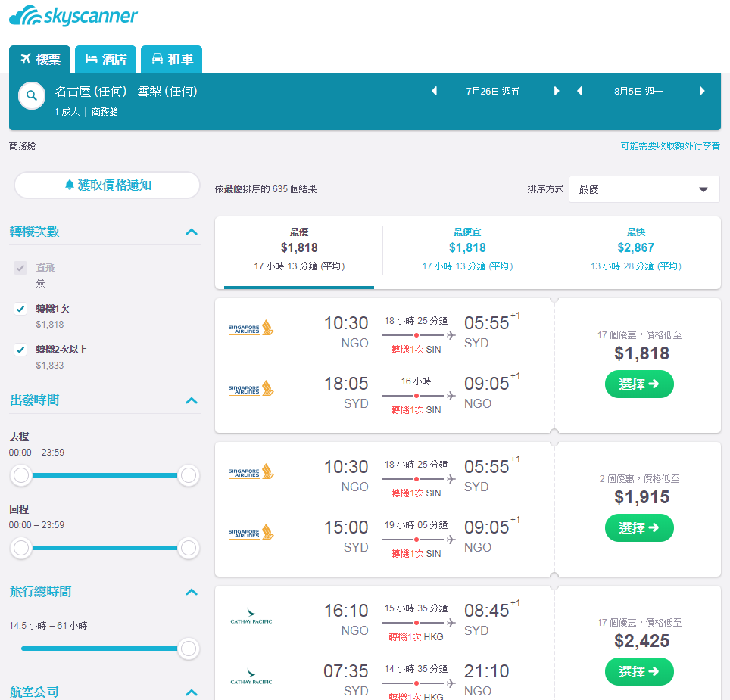Viewport: 730px width, 700px height.
Task: Advance return date with next arrow
Action: click(702, 91)
